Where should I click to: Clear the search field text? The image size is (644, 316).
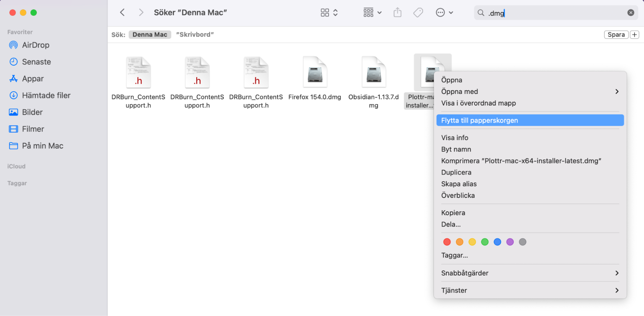pyautogui.click(x=630, y=13)
